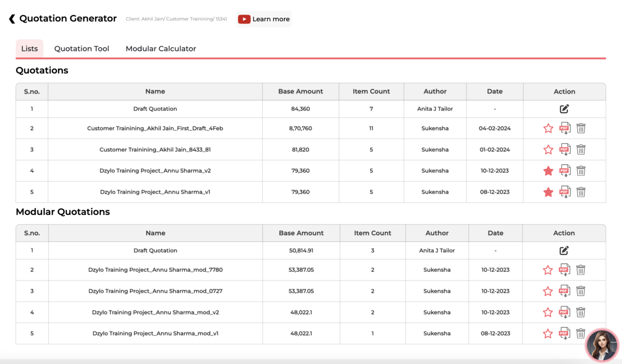
Task: Delete the Annu Sharma_mod_v2 modular quotation
Action: (580, 312)
